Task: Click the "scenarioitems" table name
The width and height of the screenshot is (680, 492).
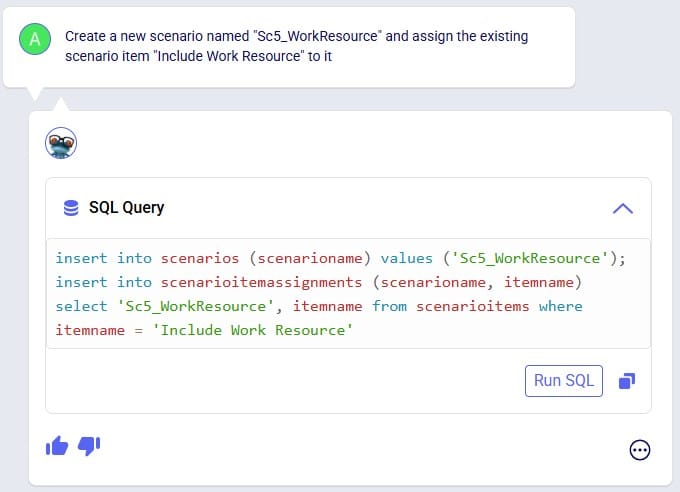Action: click(x=473, y=306)
